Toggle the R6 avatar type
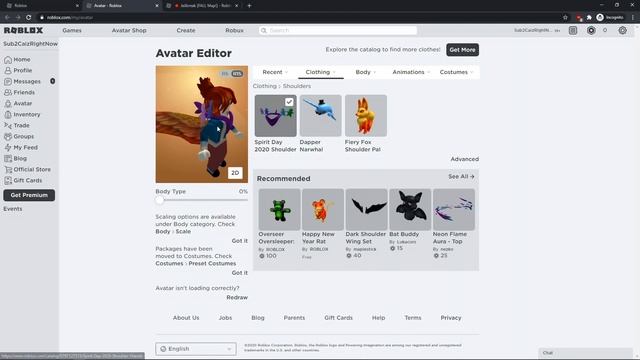This screenshot has width=640, height=360. (x=225, y=74)
